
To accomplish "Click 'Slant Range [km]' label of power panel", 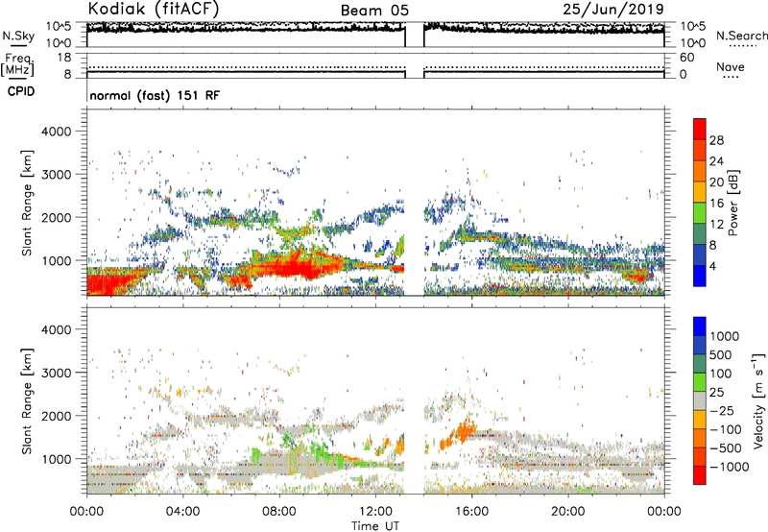I will coord(27,203).
